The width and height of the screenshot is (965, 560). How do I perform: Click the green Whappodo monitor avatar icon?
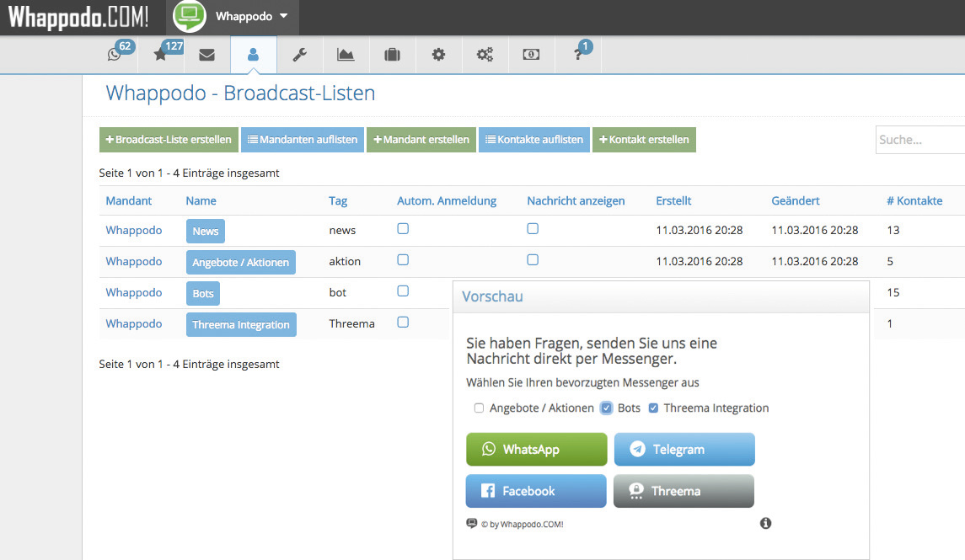tap(190, 16)
